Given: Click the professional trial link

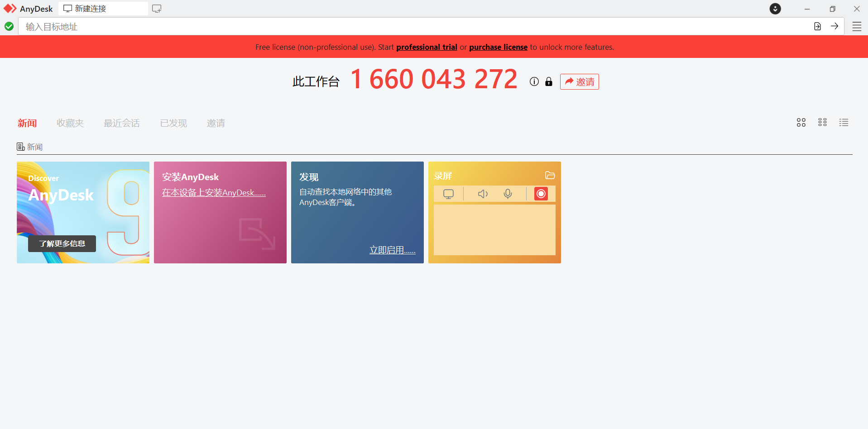Looking at the screenshot, I should pos(427,47).
